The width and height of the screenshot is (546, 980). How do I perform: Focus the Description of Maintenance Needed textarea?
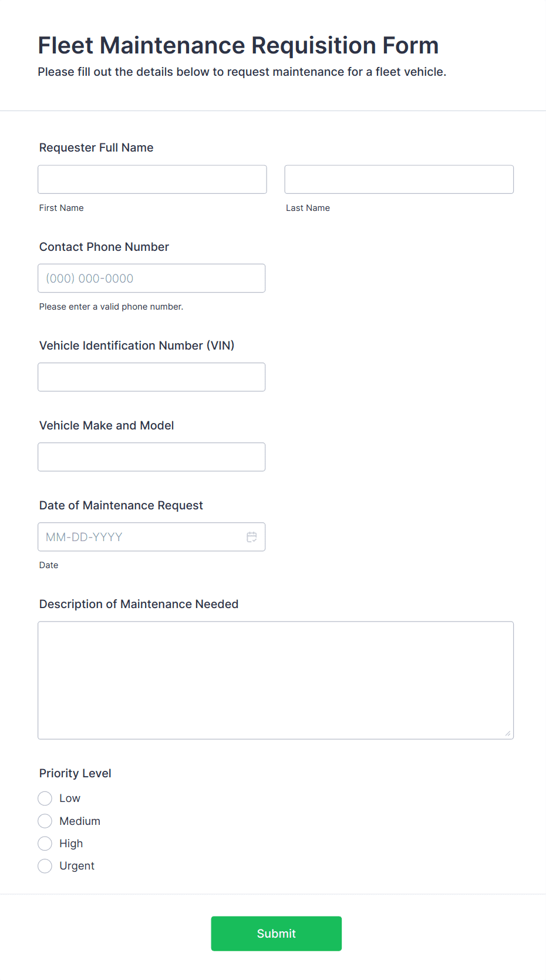click(x=275, y=680)
